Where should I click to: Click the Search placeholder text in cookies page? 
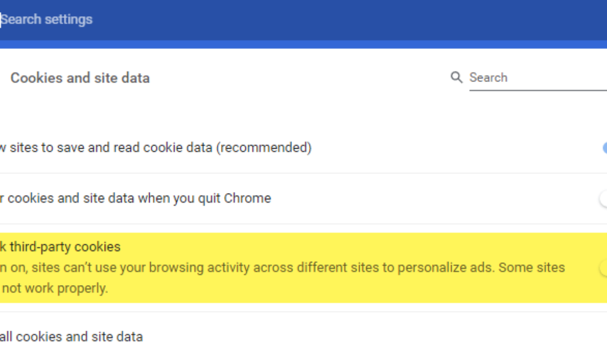(488, 78)
